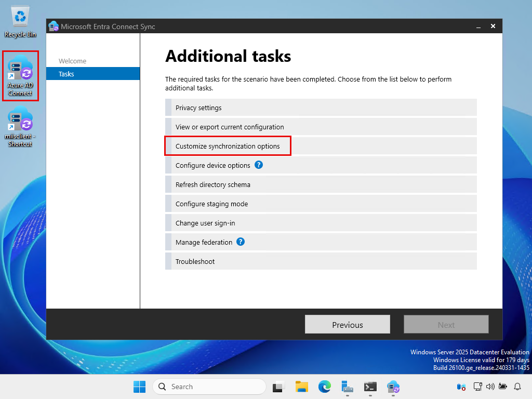Launch File Explorer from the taskbar
Image resolution: width=532 pixels, height=399 pixels.
click(301, 387)
